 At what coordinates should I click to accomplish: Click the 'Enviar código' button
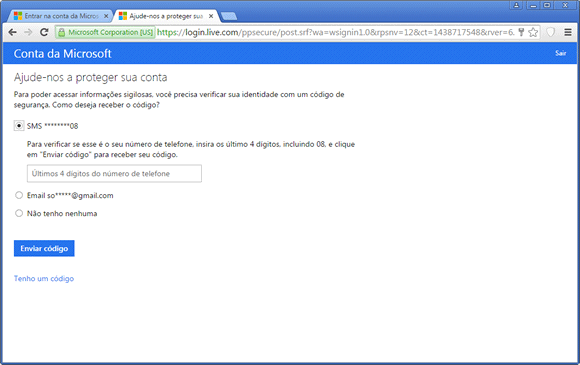[44, 249]
